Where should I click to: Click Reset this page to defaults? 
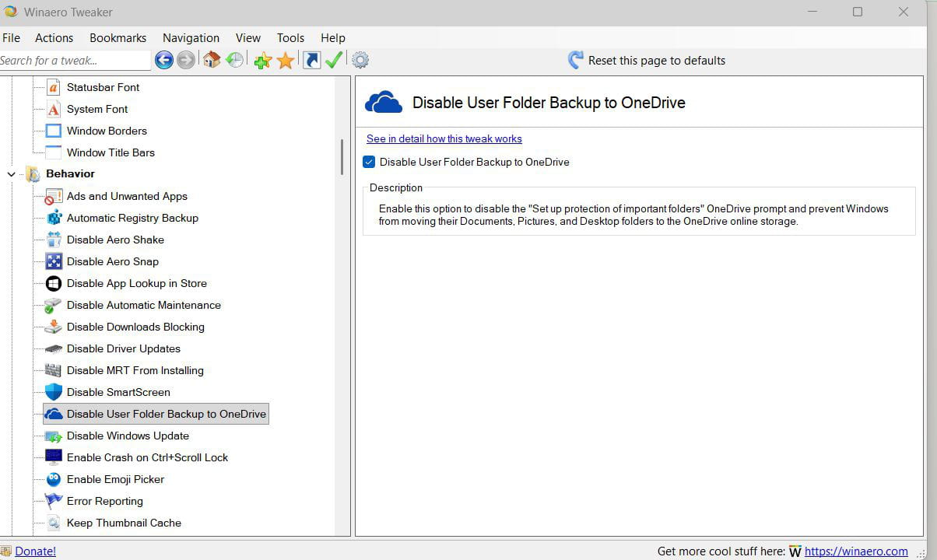click(x=647, y=60)
